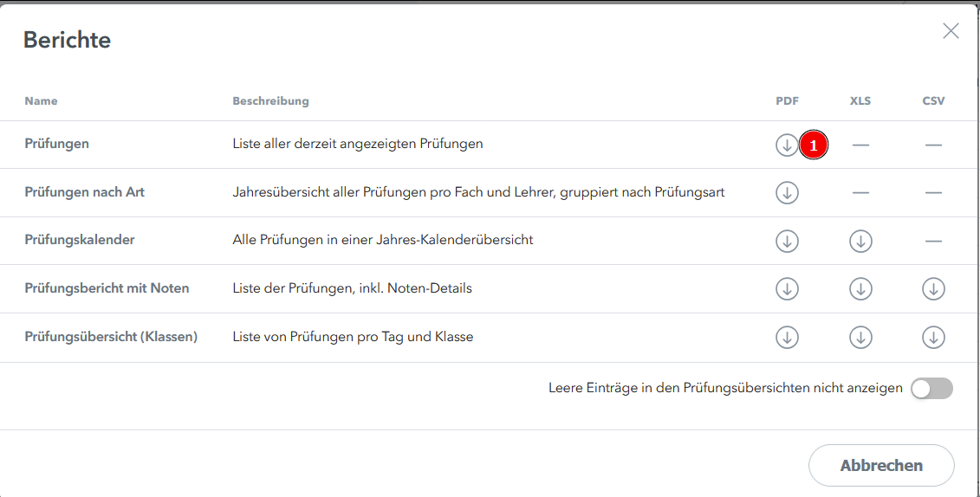Download Prüfungsübersicht (Klassen) as XLS
This screenshot has height=497, width=980.
point(860,337)
